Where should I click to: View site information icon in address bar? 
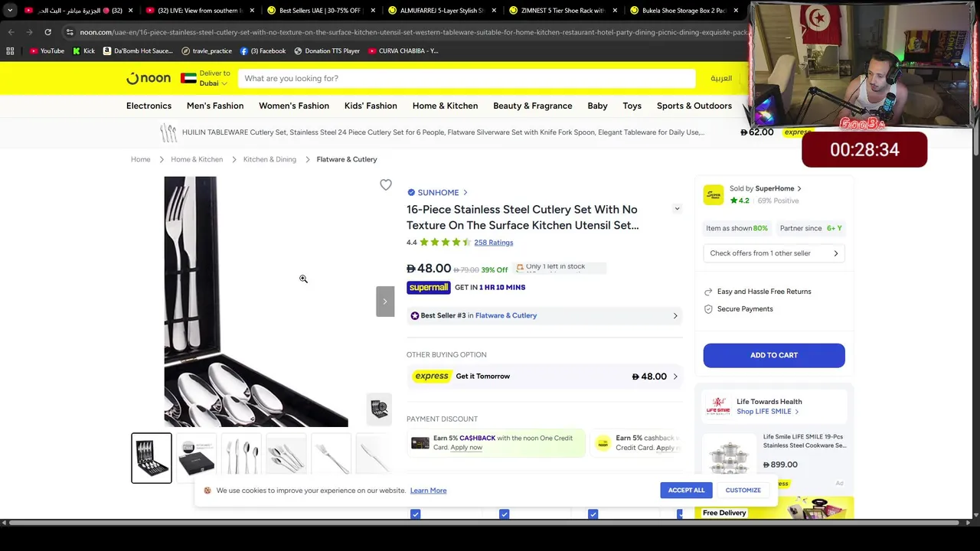[x=70, y=32]
